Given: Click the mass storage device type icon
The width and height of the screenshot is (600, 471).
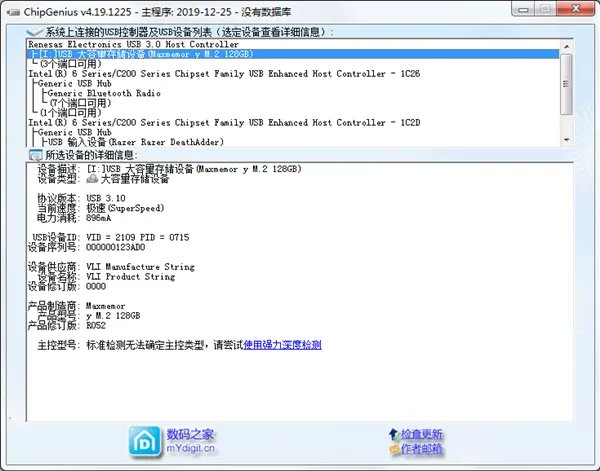Looking at the screenshot, I should click(x=92, y=179).
